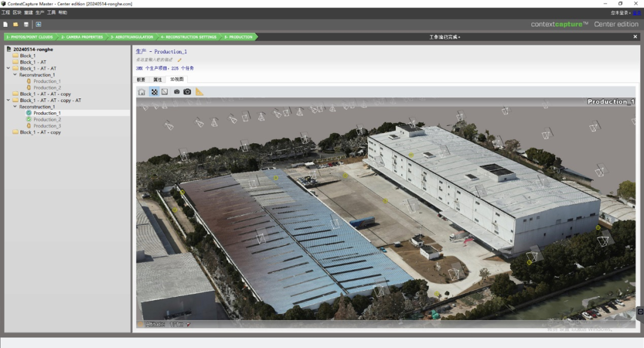Open the job queue monitor icon
This screenshot has width=644, height=348.
coord(38,24)
